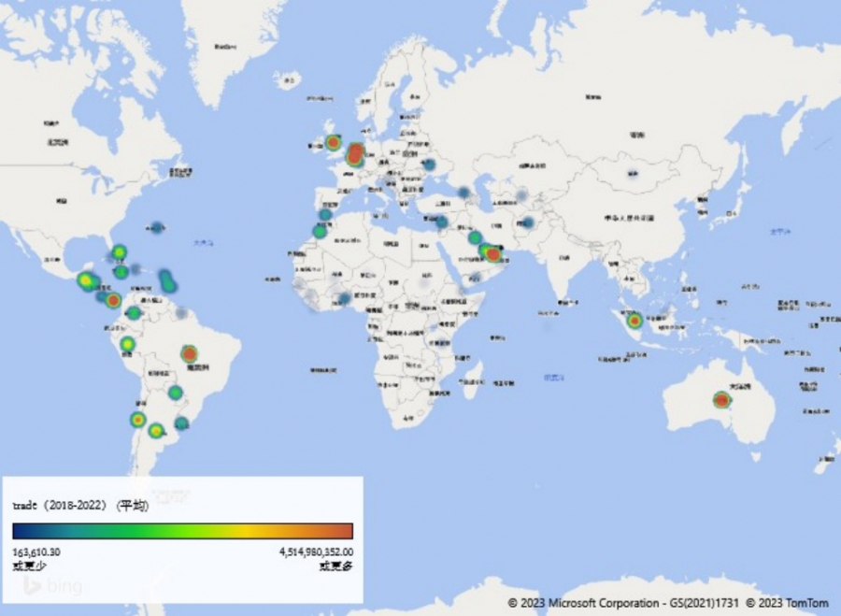Select the small blue spot near Bermuda
This screenshot has height=616, width=841.
click(156, 226)
